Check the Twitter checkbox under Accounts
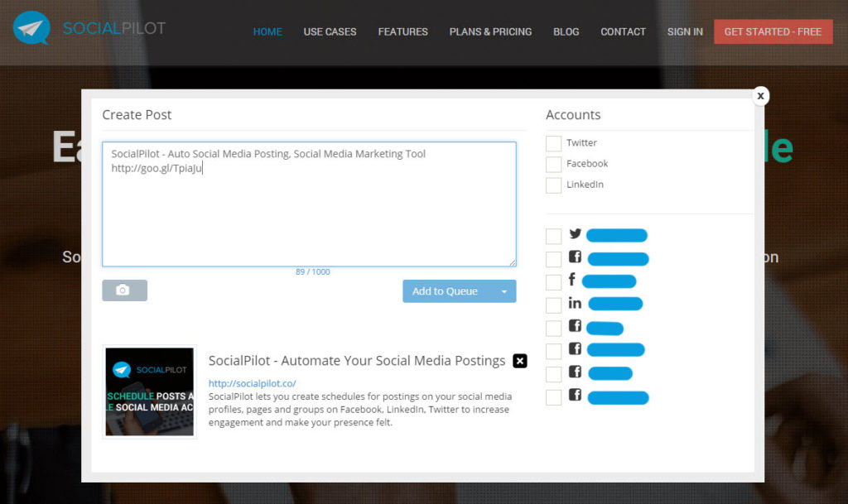Viewport: 848px width, 504px height. pos(552,142)
